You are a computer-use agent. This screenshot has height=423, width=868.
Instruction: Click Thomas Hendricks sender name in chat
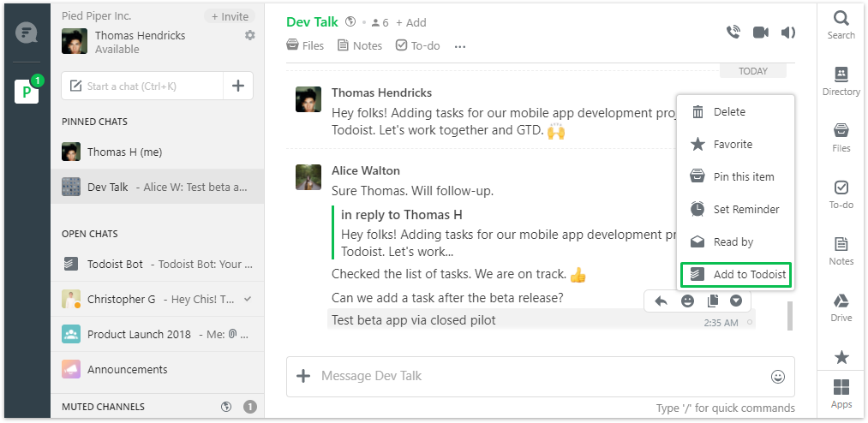click(381, 92)
